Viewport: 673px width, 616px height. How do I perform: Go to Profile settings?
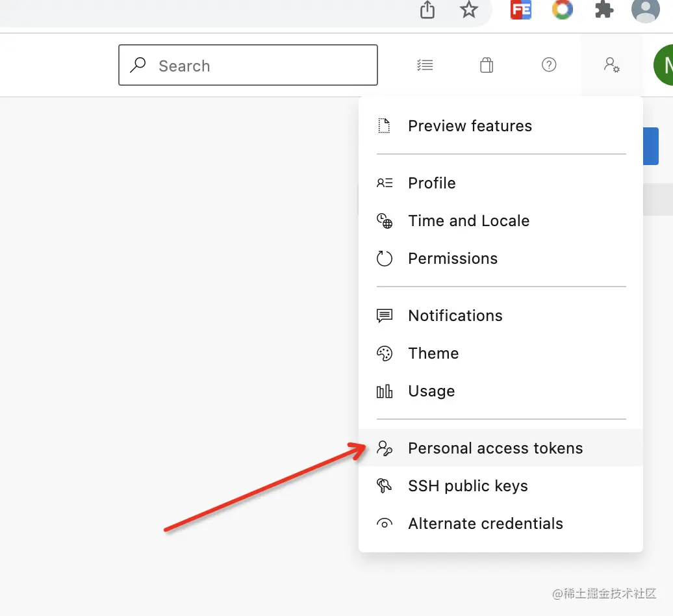(x=431, y=183)
